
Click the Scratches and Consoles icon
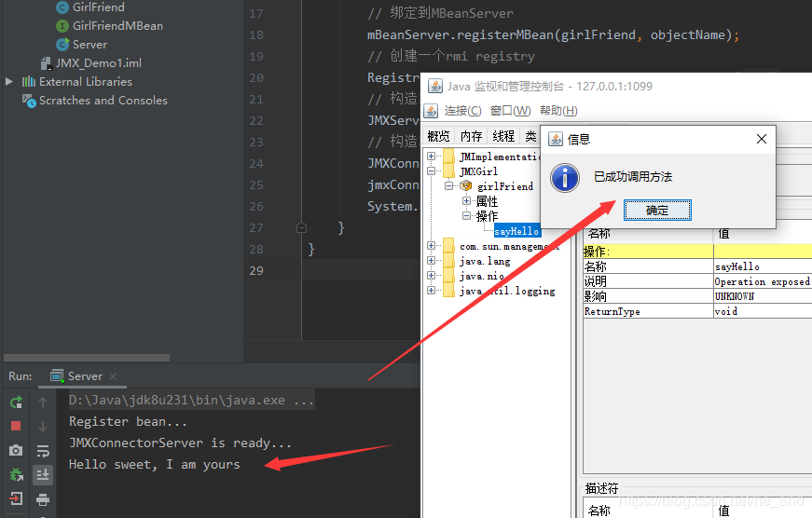29,100
